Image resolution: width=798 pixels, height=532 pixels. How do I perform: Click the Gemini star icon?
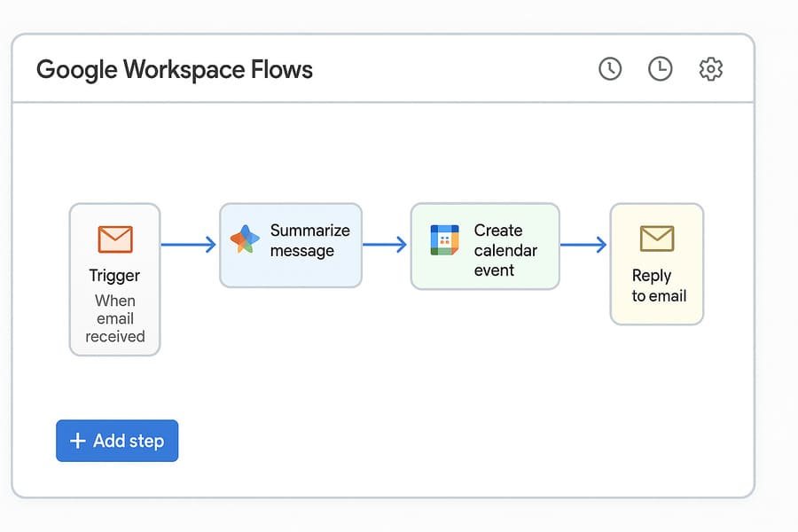(x=245, y=240)
